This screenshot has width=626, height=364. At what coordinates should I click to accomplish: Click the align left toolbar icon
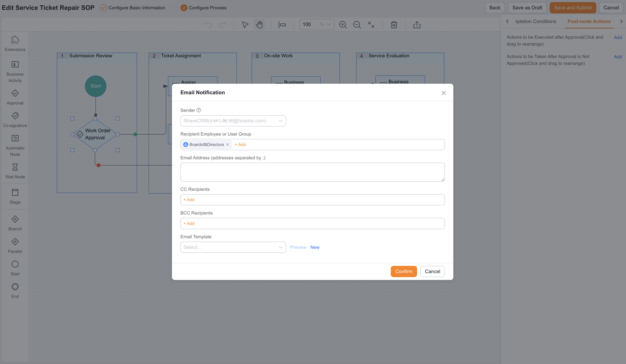point(282,25)
